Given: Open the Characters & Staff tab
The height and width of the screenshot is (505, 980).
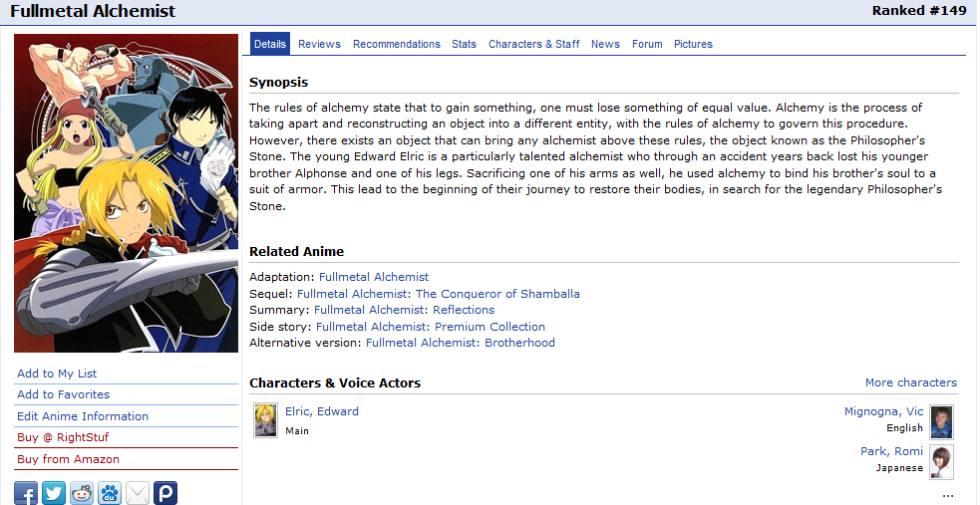Looking at the screenshot, I should [x=533, y=44].
